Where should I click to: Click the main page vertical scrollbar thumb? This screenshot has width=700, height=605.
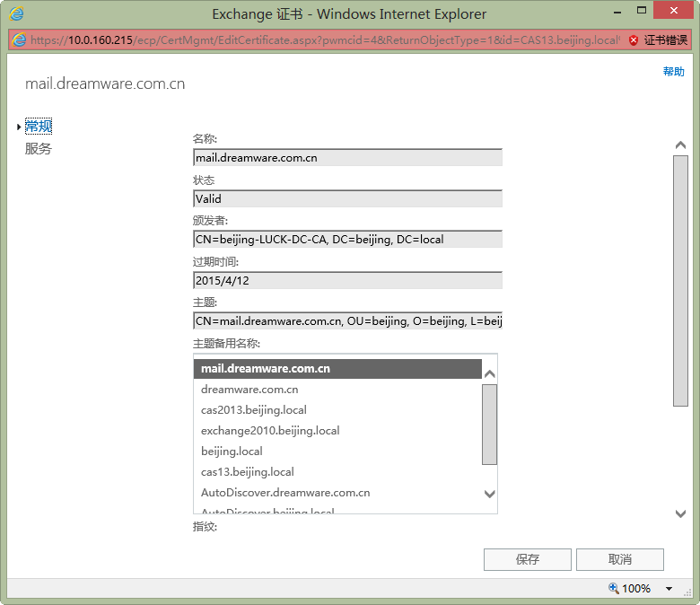(680, 281)
